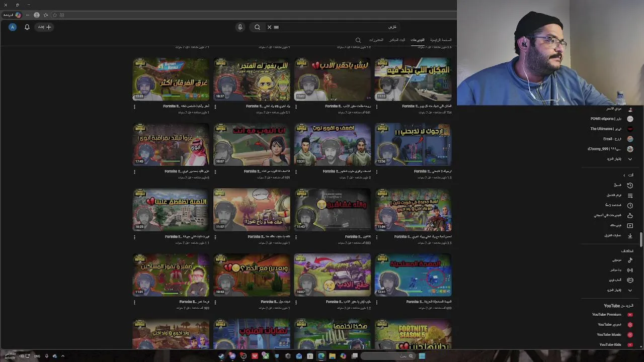Click the search magnifier button in search bar
Screen dimensions: 644x362
click(x=257, y=27)
